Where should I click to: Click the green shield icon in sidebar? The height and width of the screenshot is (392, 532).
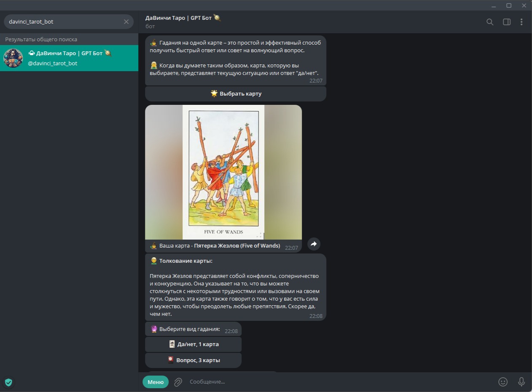pyautogui.click(x=8, y=382)
